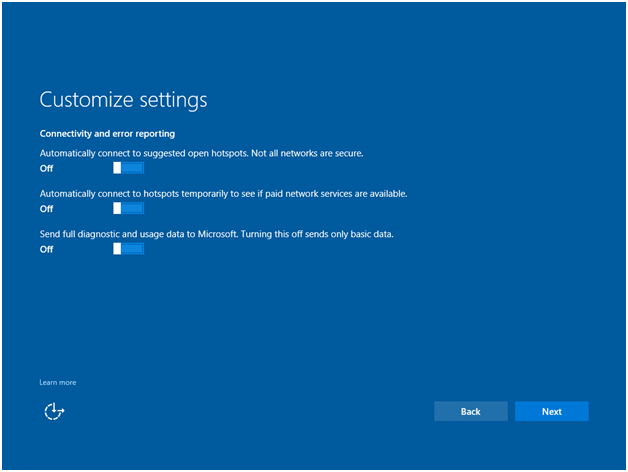Click the Next button
The height and width of the screenshot is (472, 628).
click(551, 411)
